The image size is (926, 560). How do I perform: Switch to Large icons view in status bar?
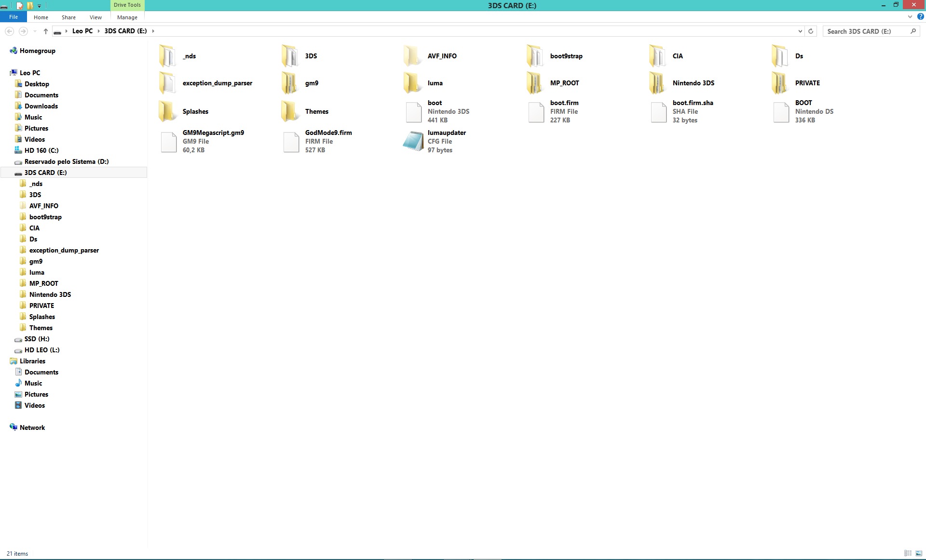click(x=919, y=553)
